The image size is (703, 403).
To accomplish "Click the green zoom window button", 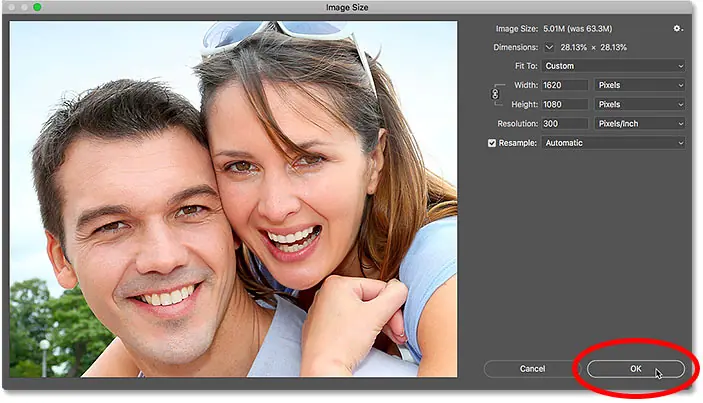I will (37, 7).
